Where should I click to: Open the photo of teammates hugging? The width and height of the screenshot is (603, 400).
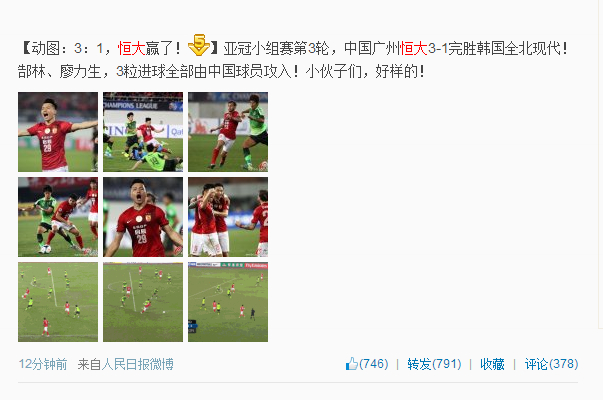point(228,217)
